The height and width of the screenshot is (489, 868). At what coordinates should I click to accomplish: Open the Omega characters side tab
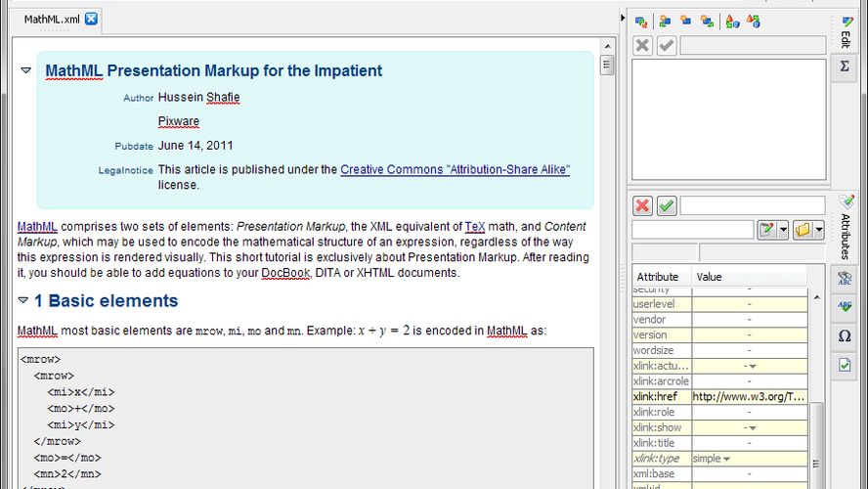click(x=845, y=335)
